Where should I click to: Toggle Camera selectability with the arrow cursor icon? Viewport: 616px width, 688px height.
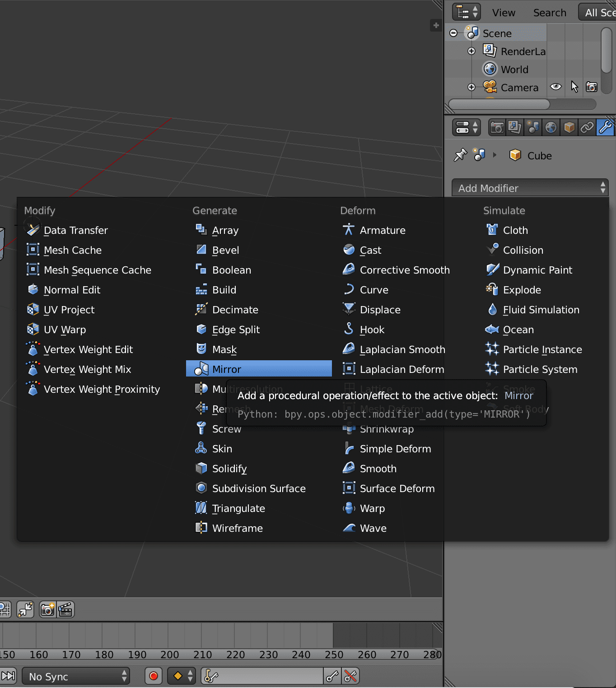point(574,87)
